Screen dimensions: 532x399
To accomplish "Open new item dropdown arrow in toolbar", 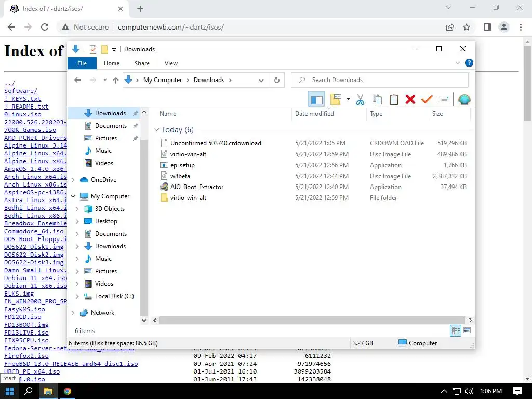I will click(x=348, y=99).
